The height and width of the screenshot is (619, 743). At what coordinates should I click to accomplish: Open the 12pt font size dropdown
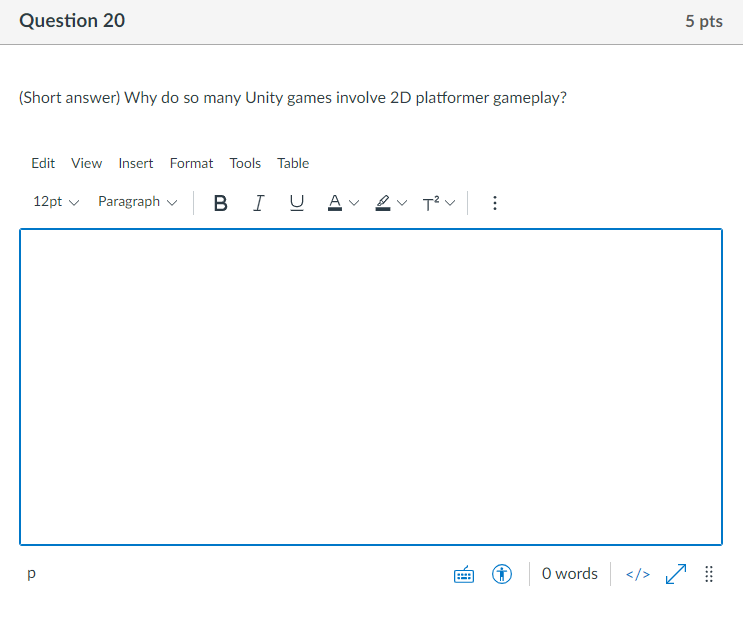(56, 202)
